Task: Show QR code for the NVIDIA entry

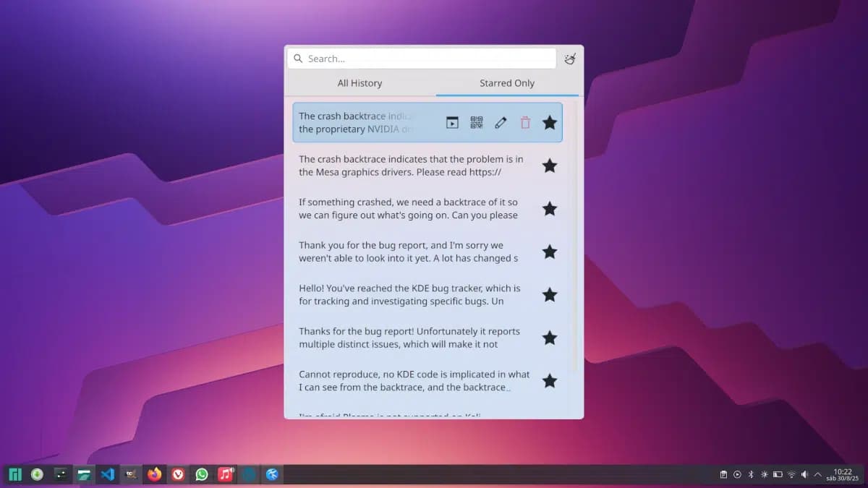Action: click(476, 123)
